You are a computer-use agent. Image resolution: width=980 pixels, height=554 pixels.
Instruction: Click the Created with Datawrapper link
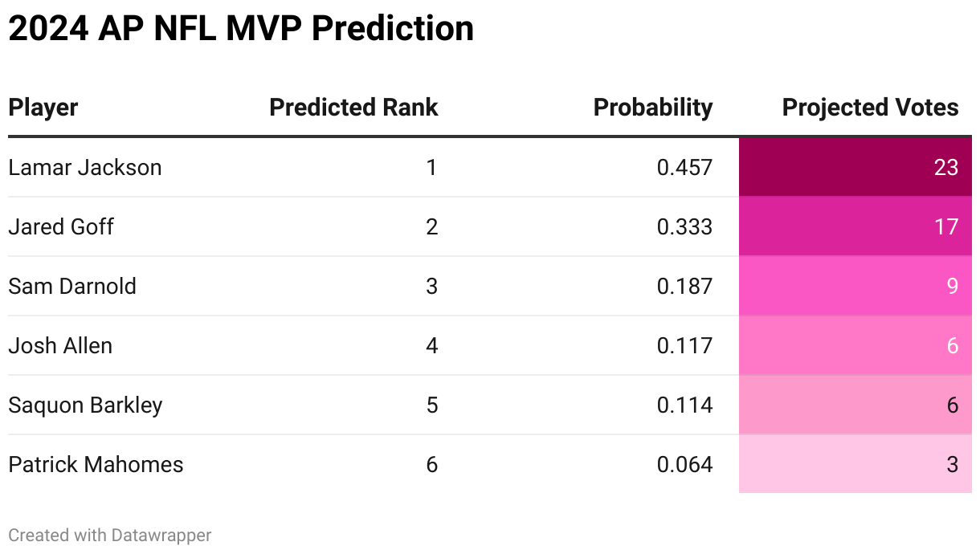[x=110, y=535]
